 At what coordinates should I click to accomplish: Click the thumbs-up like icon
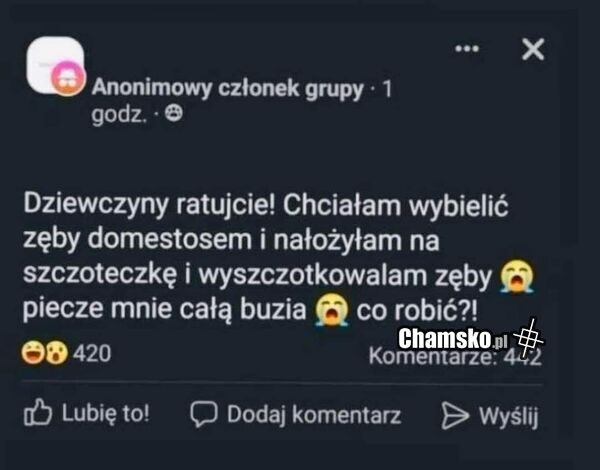[x=38, y=412]
